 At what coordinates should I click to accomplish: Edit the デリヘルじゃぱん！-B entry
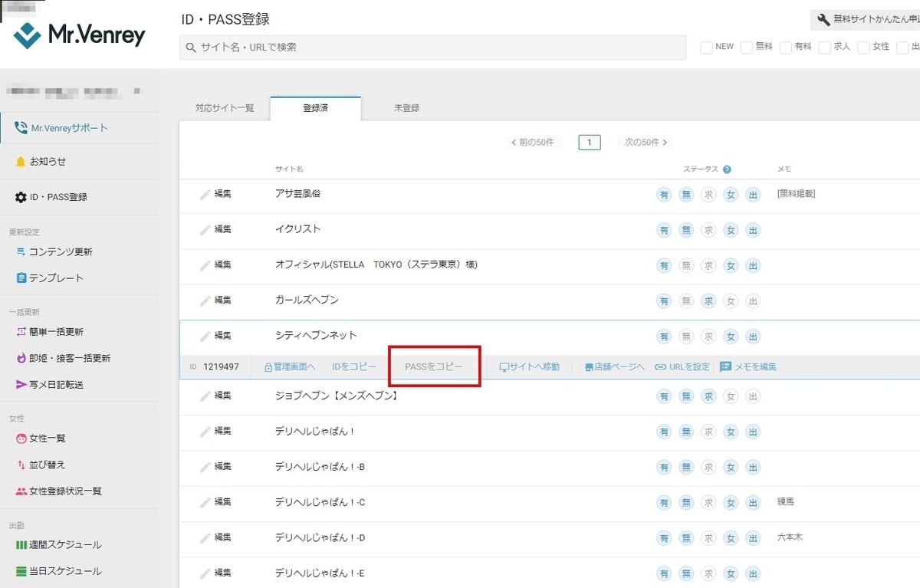coord(215,466)
